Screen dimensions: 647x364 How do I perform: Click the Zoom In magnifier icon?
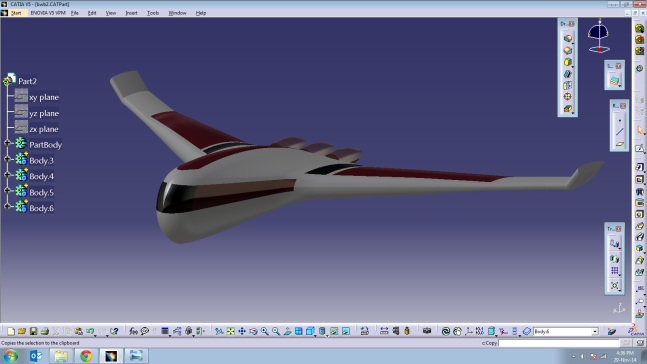pos(264,331)
